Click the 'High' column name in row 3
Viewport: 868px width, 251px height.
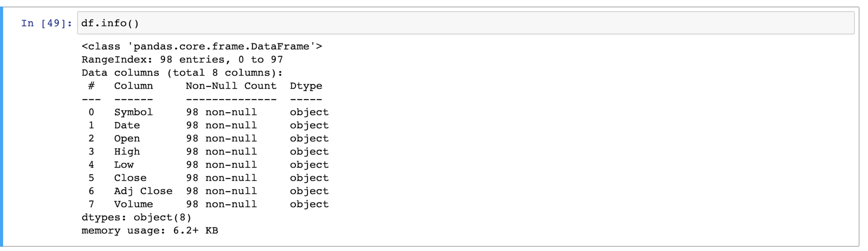(127, 151)
